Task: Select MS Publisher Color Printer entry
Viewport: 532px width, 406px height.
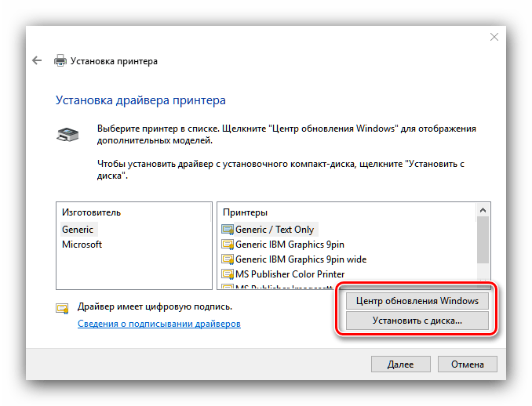Action: point(290,274)
